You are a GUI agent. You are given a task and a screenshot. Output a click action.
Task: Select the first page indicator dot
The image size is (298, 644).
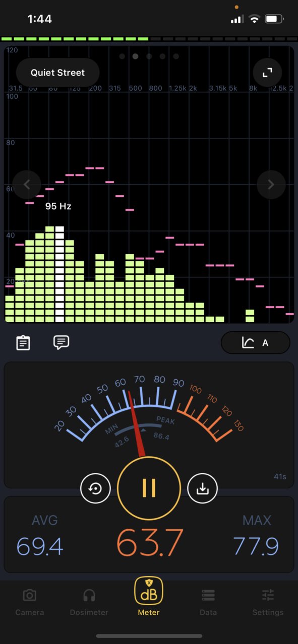coord(122,56)
